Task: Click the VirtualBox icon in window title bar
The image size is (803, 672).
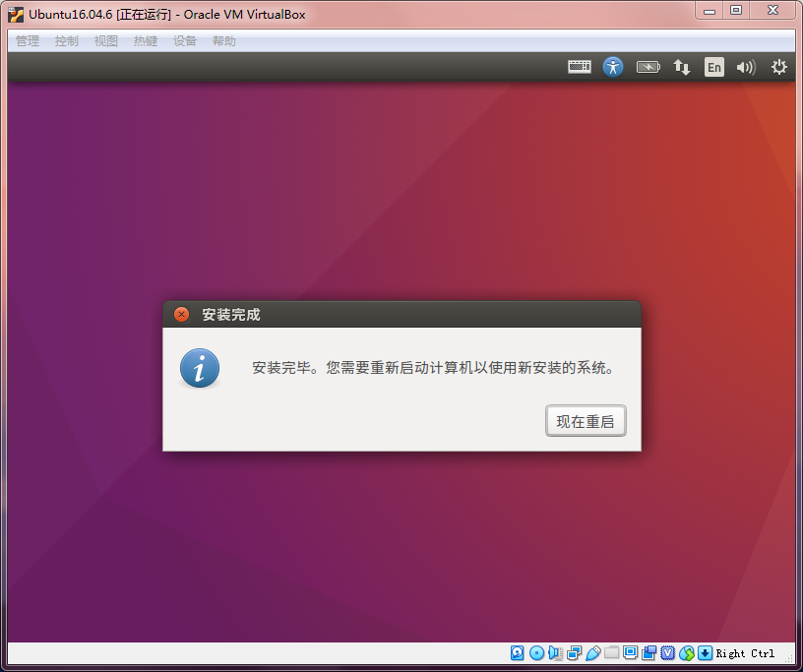Action: 16,15
